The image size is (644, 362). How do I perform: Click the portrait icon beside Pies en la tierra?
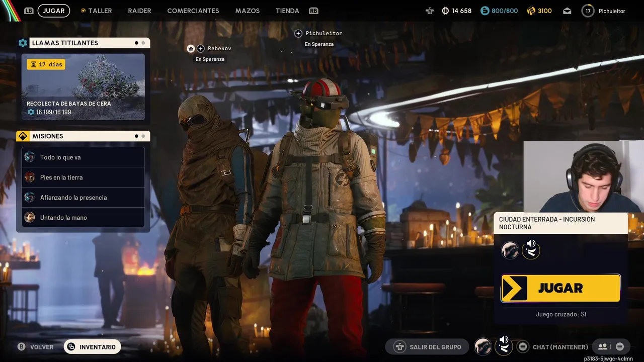30,177
